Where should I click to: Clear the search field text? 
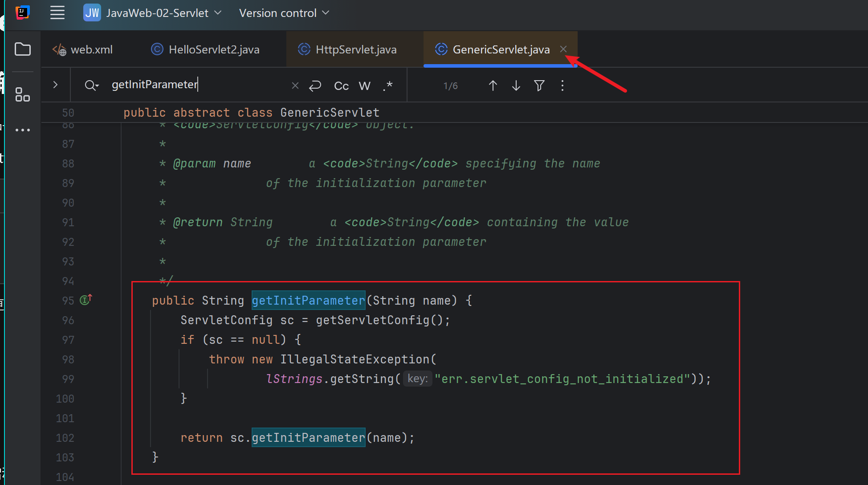point(295,86)
